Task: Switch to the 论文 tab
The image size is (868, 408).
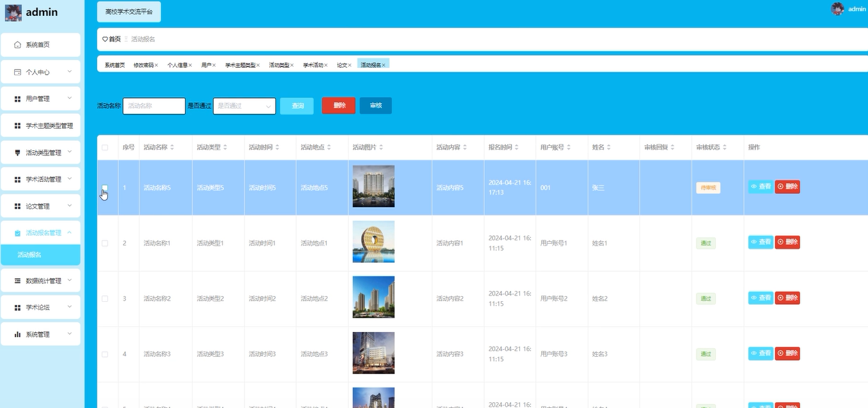Action: 342,65
